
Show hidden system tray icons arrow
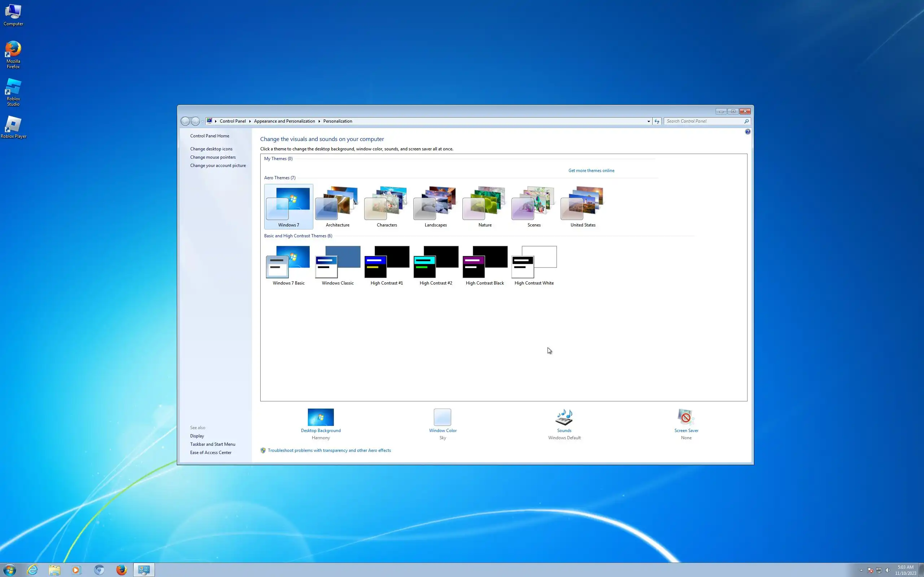[861, 570]
